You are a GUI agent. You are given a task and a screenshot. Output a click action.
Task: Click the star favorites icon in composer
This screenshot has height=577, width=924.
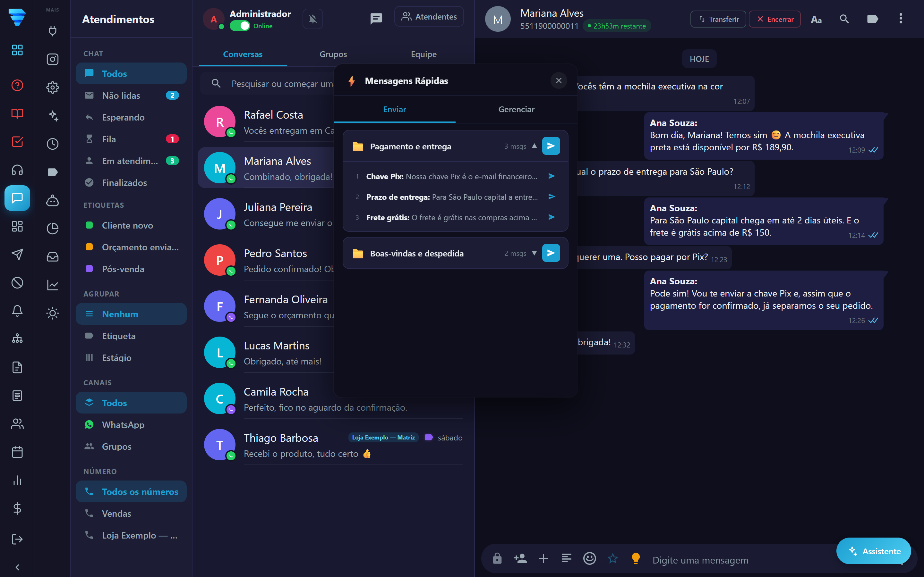point(612,559)
